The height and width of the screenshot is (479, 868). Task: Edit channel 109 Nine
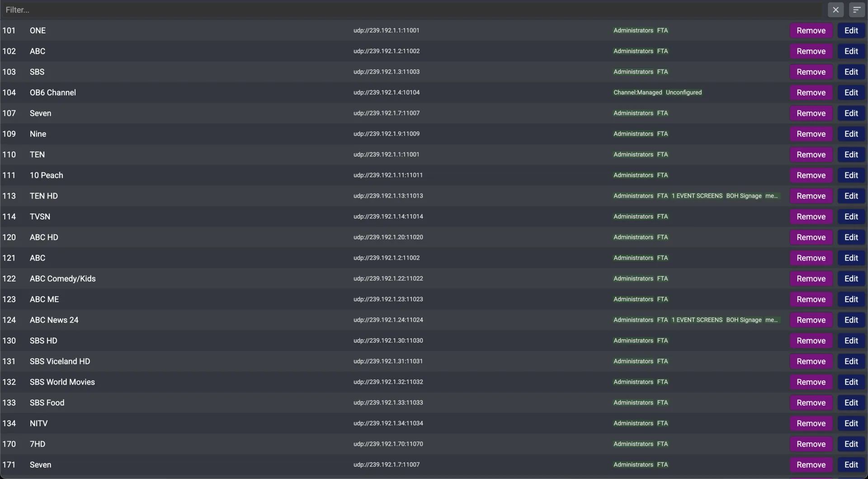pos(851,134)
